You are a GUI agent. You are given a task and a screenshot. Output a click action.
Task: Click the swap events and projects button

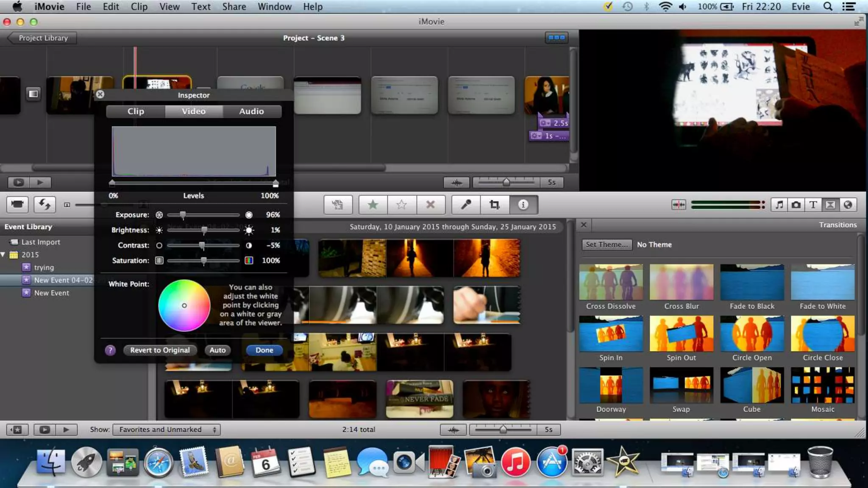point(45,205)
